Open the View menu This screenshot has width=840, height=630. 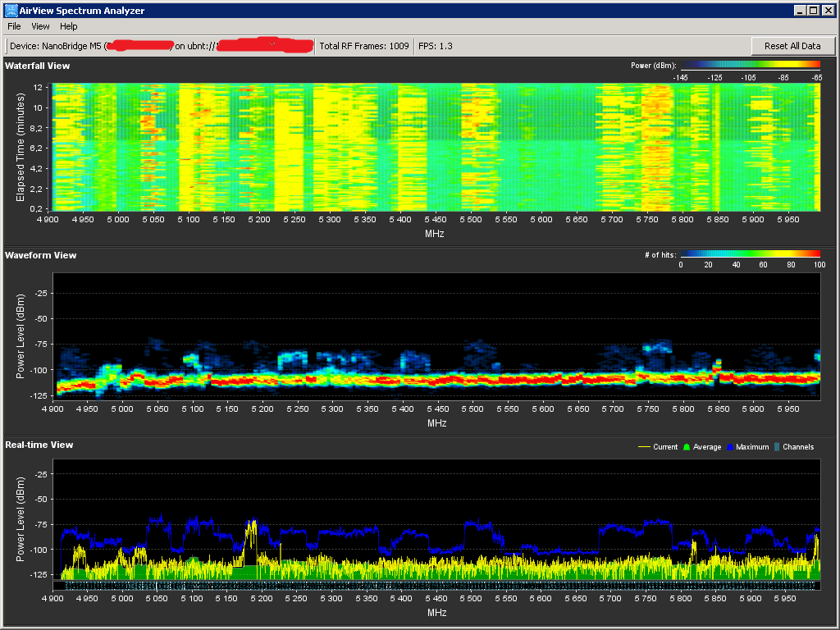(40, 26)
